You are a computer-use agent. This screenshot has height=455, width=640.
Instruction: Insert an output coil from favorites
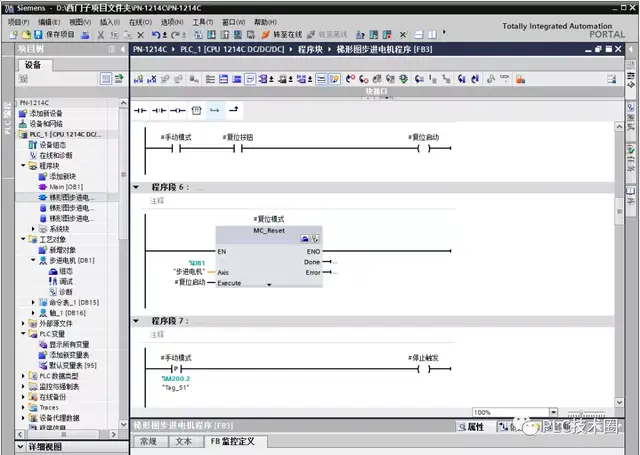point(178,109)
